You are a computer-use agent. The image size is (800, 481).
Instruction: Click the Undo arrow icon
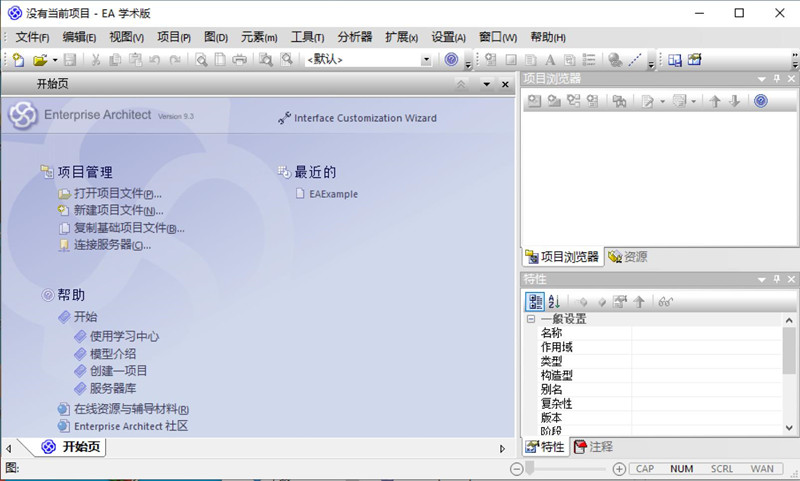coord(155,60)
